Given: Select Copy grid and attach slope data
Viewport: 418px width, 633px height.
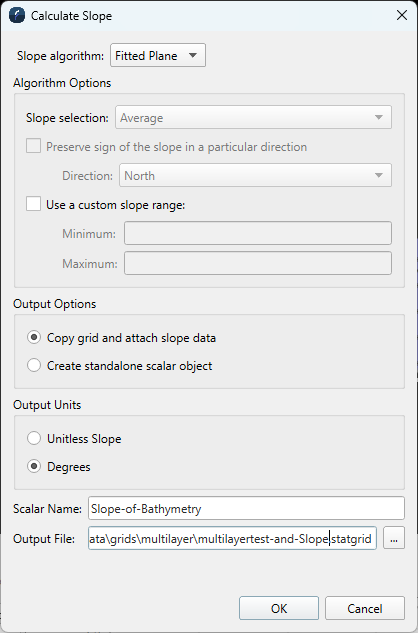Looking at the screenshot, I should coord(34,337).
